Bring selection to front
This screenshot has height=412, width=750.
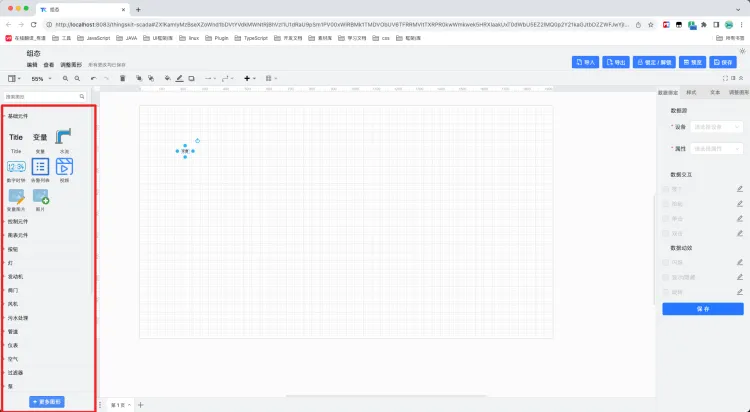tap(139, 78)
